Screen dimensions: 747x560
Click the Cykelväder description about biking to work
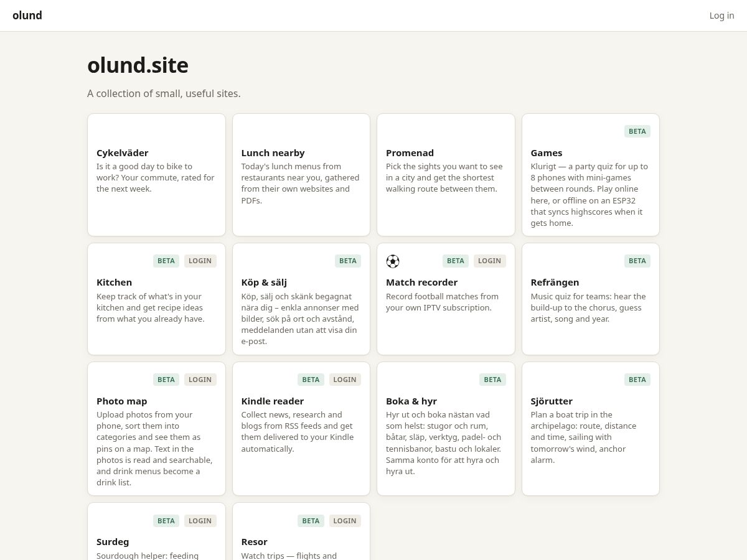[156, 178]
